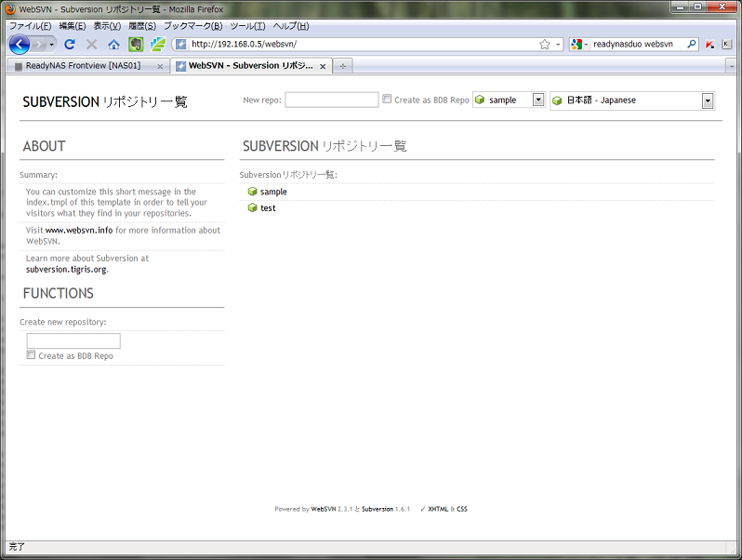The height and width of the screenshot is (560, 742).
Task: Maximize the Firefox window
Action: pyautogui.click(x=697, y=7)
